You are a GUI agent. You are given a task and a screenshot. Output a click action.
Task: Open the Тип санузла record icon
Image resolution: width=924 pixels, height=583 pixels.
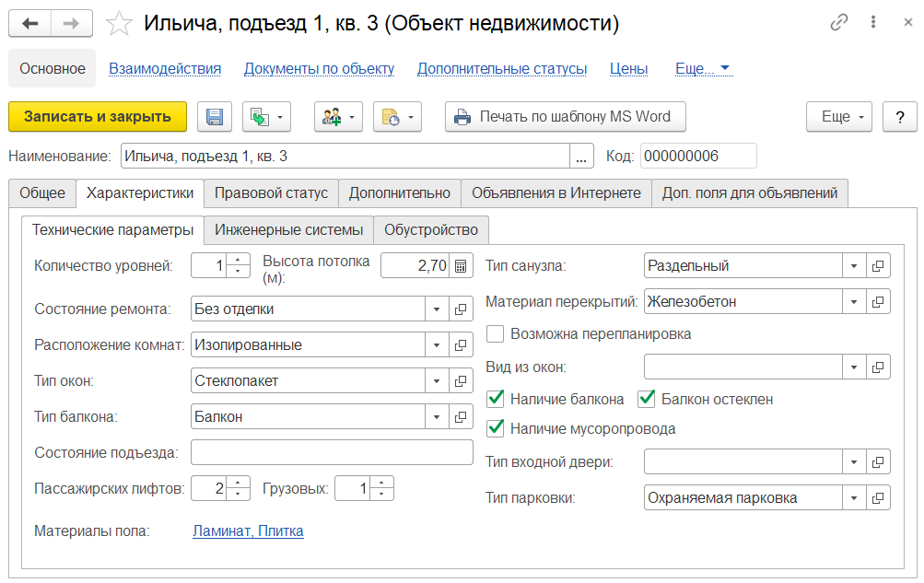click(879, 266)
